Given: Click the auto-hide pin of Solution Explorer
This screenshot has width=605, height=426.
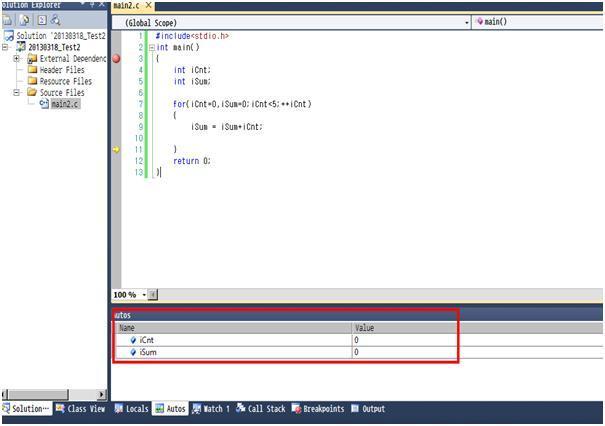Looking at the screenshot, I should pos(92,4).
